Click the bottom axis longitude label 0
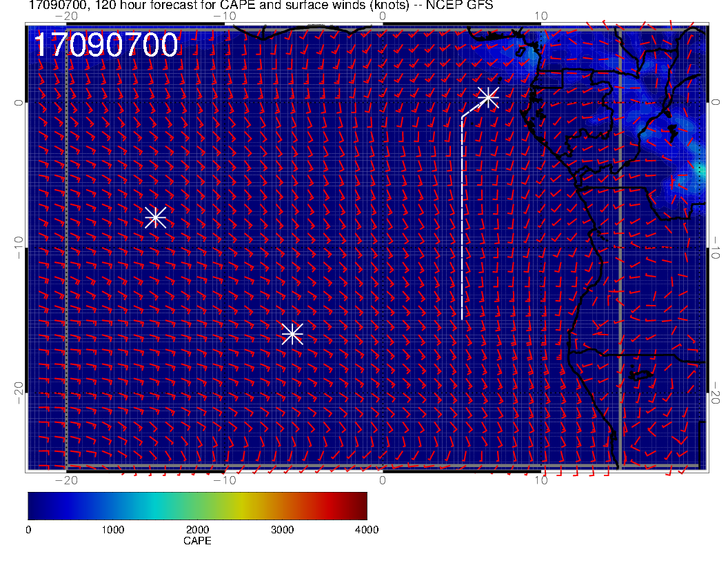The width and height of the screenshot is (728, 563). point(383,480)
